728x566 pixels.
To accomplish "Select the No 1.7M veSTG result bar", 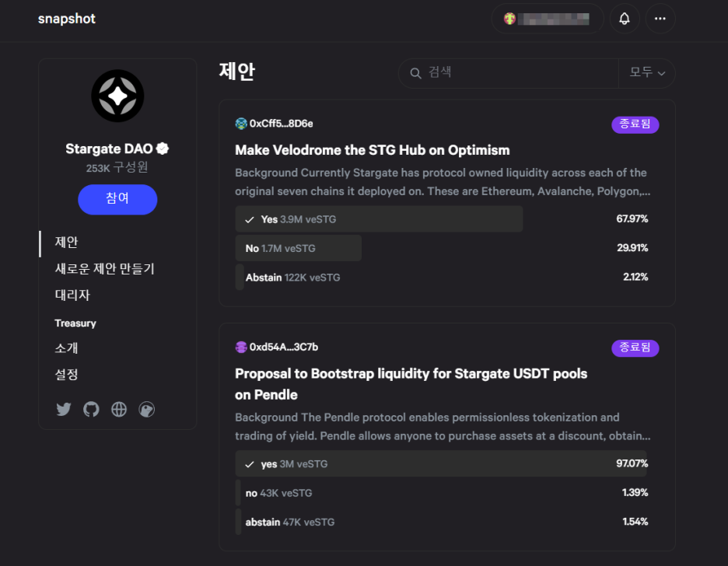I will click(298, 248).
